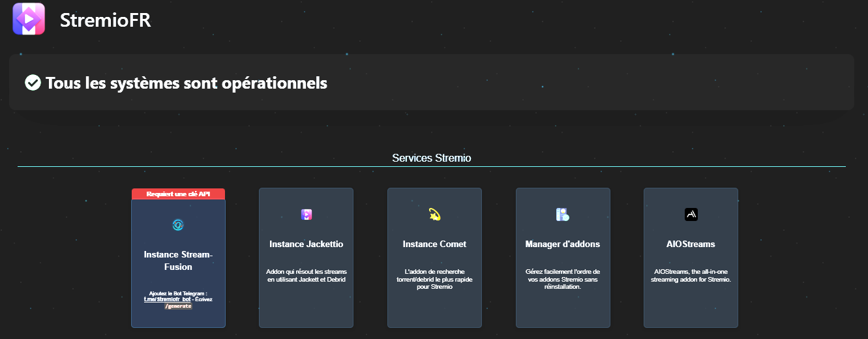Click the /generate command text
868x339 pixels.
pyautogui.click(x=178, y=306)
